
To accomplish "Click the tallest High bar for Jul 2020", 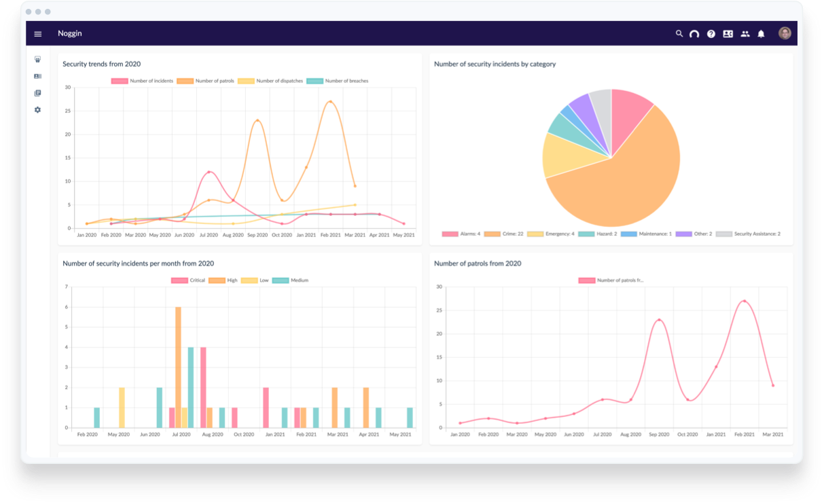I will (x=178, y=367).
